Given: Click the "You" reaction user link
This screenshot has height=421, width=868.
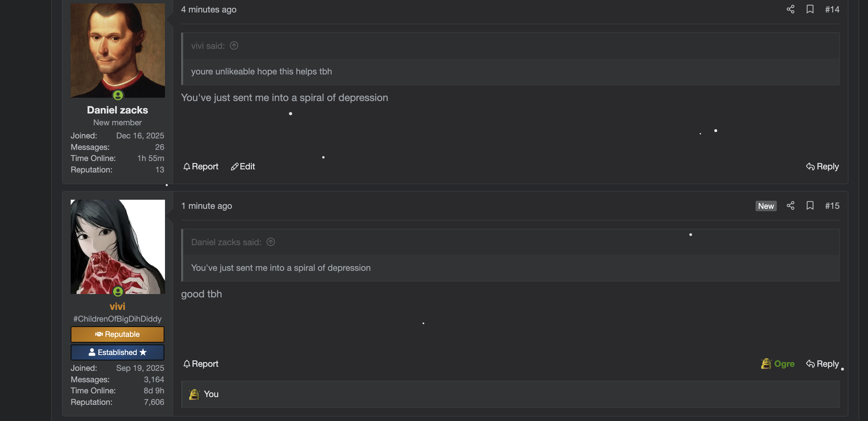Looking at the screenshot, I should coord(211,394).
